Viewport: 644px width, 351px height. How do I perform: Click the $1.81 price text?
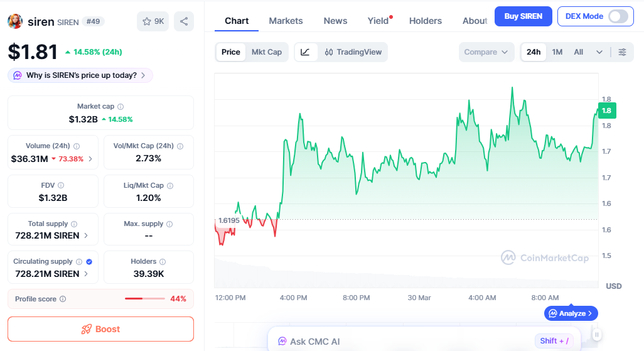point(33,51)
